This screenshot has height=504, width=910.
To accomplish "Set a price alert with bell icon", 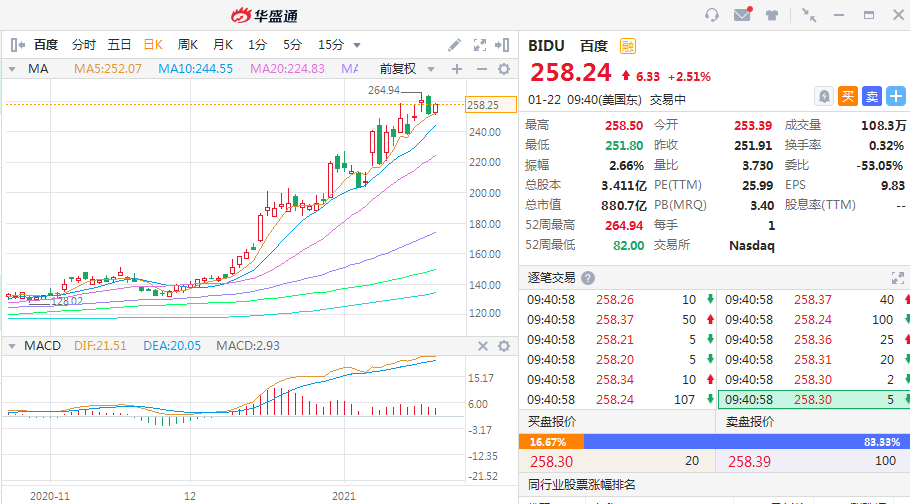I will point(824,96).
